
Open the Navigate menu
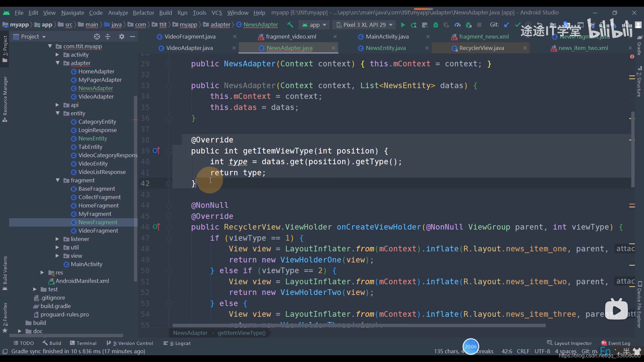[x=72, y=13]
